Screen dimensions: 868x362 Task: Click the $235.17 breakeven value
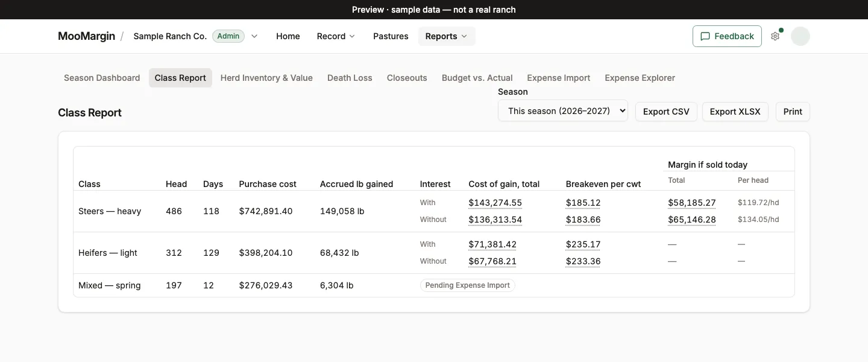583,244
